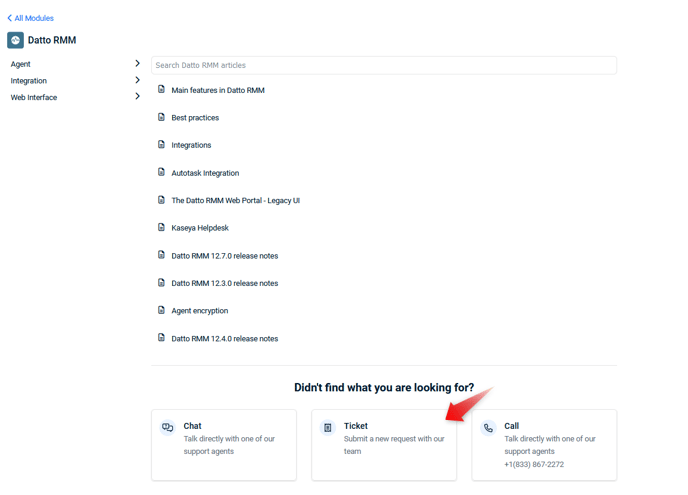Click document icon beside Agent encryption
Viewport: 688px width, 495px height.
(161, 310)
